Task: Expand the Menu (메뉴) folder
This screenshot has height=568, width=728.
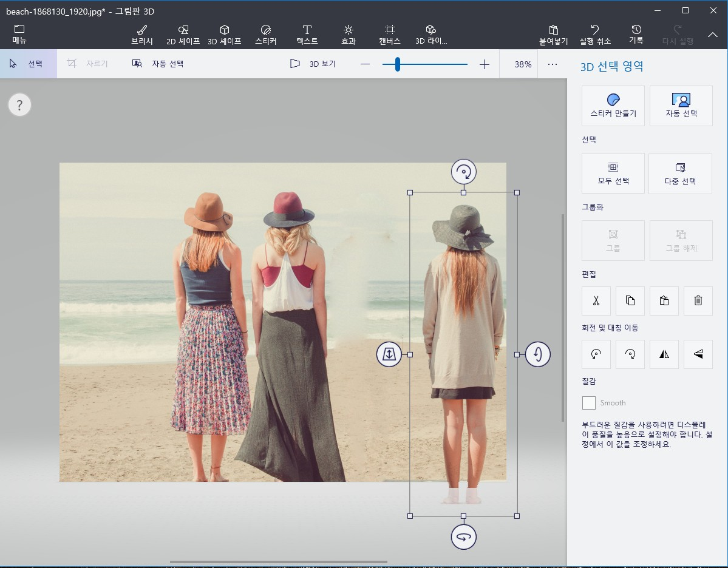Action: click(19, 35)
